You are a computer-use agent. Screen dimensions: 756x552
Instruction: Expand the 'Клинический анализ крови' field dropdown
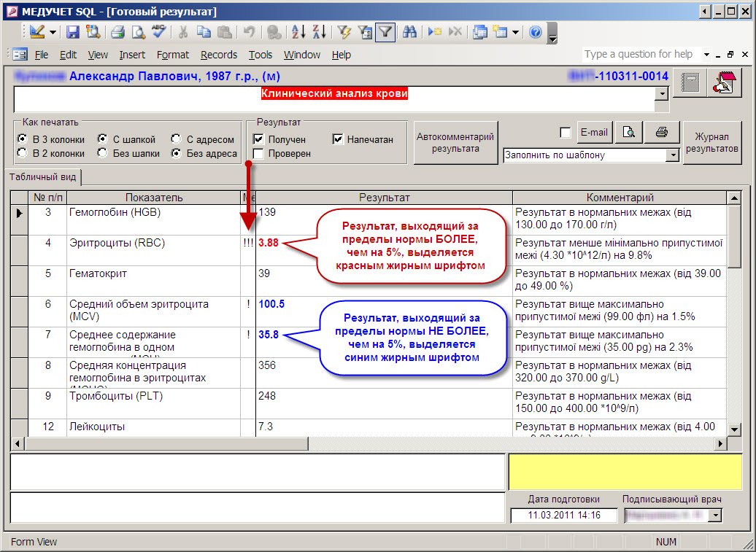coord(663,93)
